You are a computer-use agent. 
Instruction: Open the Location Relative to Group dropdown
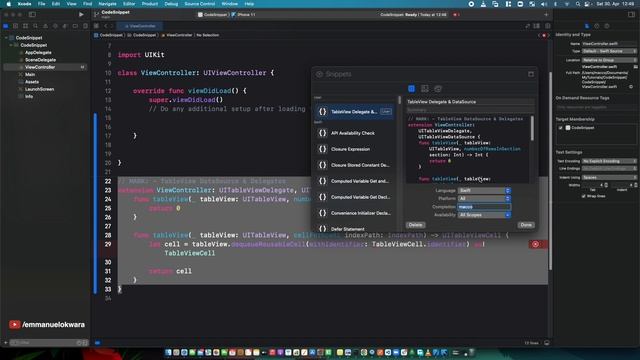coord(609,60)
